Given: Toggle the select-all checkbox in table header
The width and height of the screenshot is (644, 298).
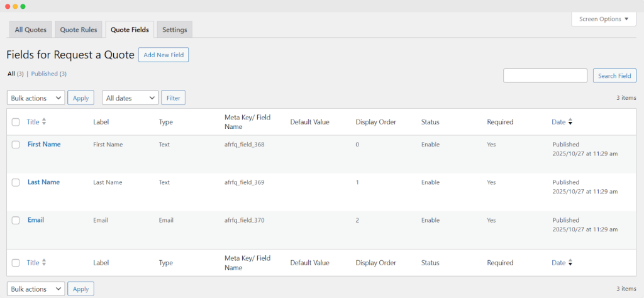Looking at the screenshot, I should (x=16, y=122).
